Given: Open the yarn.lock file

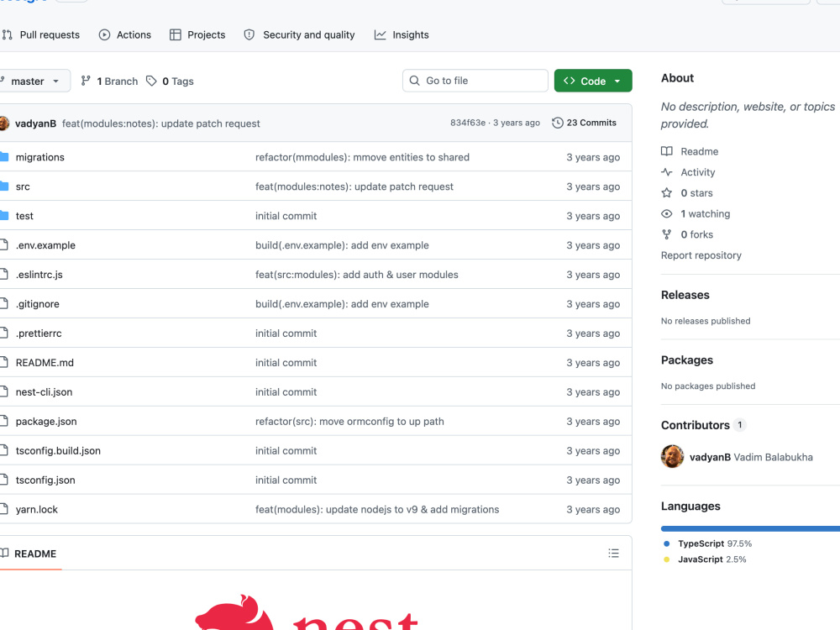Looking at the screenshot, I should pos(37,510).
